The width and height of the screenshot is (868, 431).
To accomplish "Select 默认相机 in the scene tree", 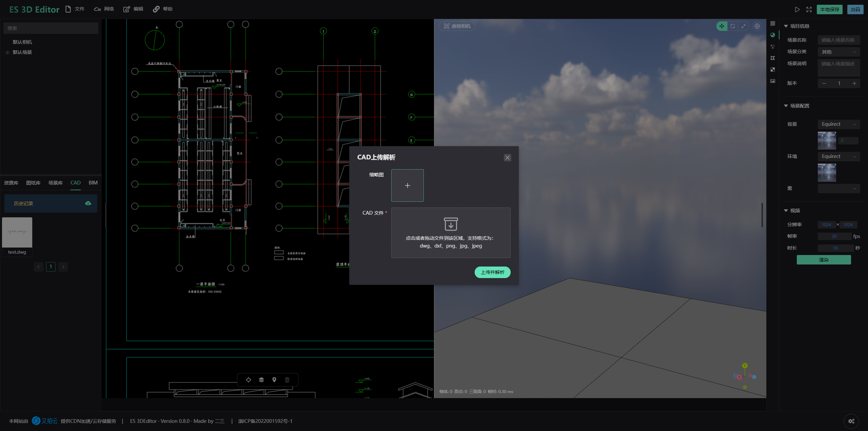I will pyautogui.click(x=22, y=42).
